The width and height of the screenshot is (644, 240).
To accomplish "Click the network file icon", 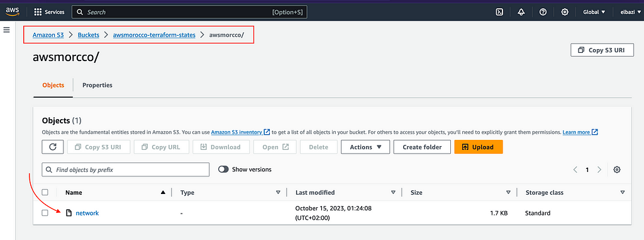I will point(69,213).
